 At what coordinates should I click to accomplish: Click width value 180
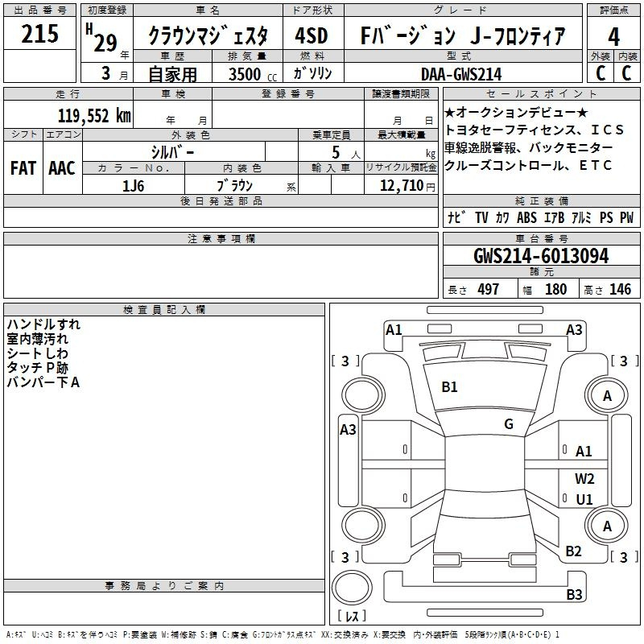(x=555, y=289)
